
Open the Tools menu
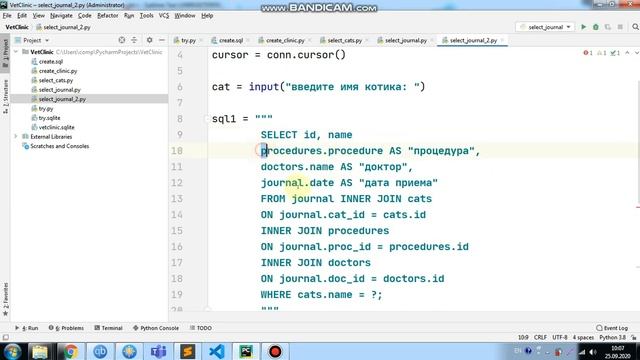tap(146, 16)
